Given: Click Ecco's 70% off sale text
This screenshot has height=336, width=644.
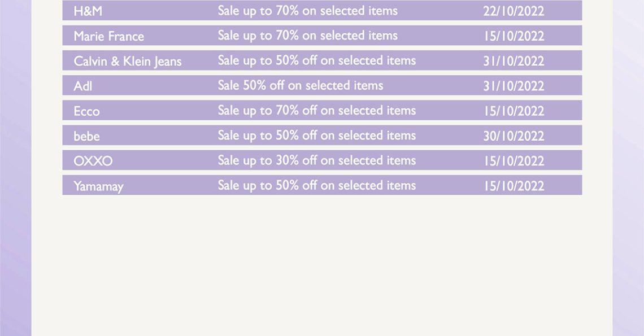Looking at the screenshot, I should click(317, 111).
